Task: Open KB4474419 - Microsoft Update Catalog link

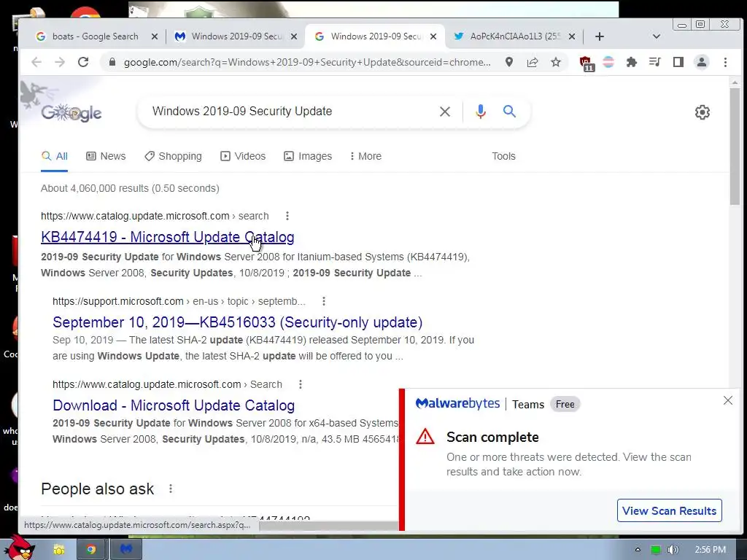Action: click(x=168, y=237)
